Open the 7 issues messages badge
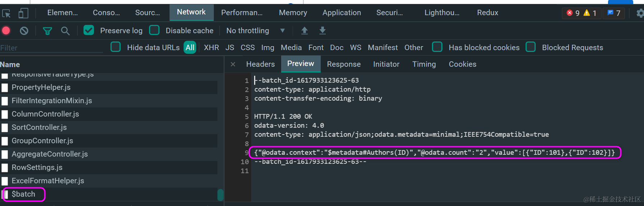The height and width of the screenshot is (206, 644). 614,13
